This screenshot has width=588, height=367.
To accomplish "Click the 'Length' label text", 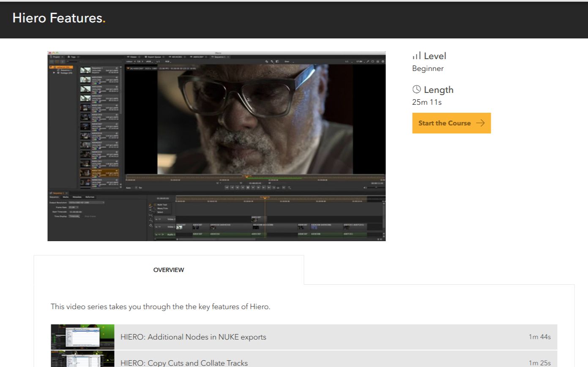I will click(x=438, y=90).
